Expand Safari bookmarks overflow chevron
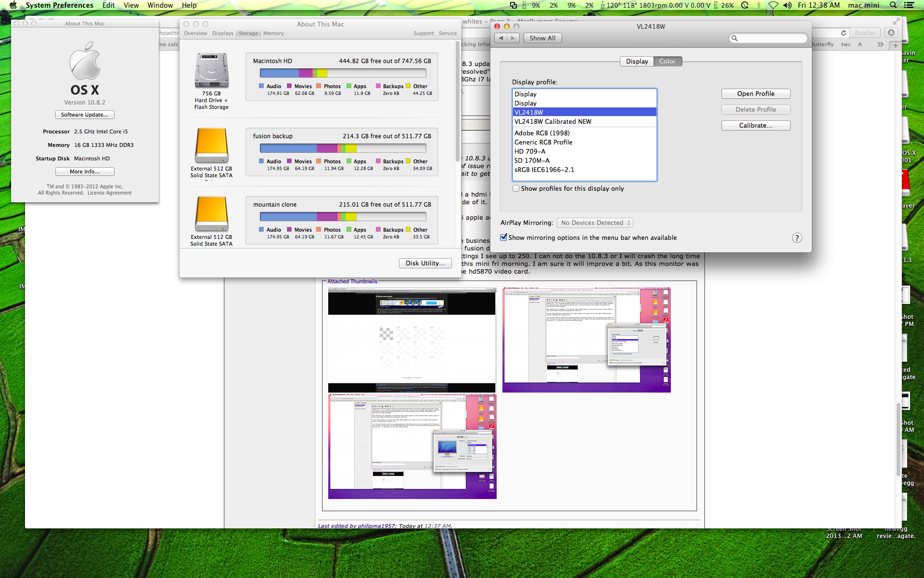This screenshot has height=578, width=924. click(880, 44)
